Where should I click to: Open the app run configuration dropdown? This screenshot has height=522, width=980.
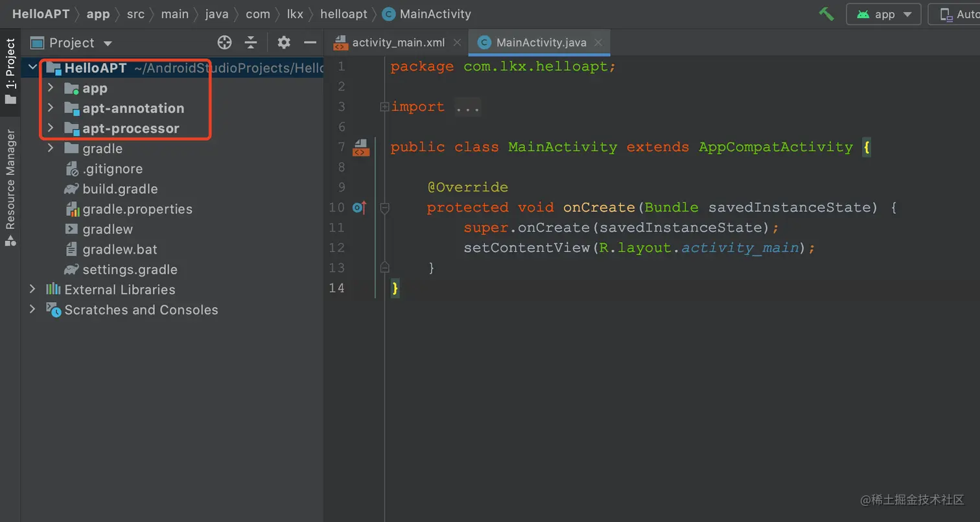883,14
